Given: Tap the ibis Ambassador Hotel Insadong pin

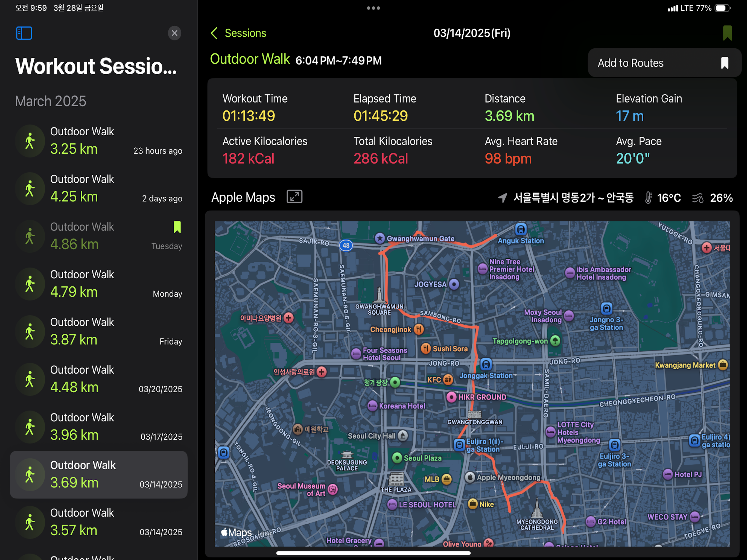Looking at the screenshot, I should tap(570, 273).
